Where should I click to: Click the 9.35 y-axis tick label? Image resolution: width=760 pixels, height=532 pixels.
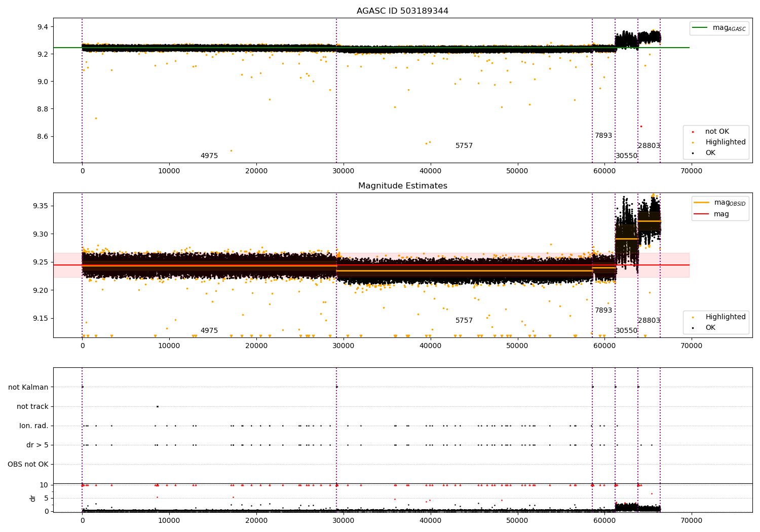41,206
